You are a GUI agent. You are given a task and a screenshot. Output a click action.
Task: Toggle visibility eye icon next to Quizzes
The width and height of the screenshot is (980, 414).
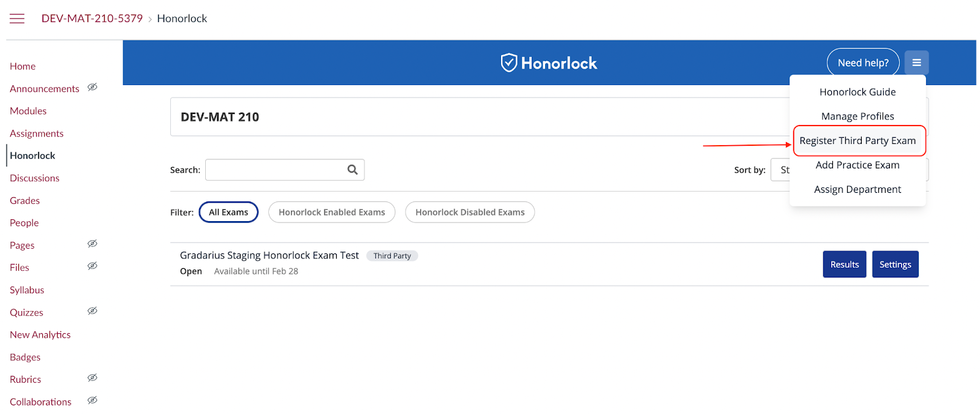(x=92, y=311)
